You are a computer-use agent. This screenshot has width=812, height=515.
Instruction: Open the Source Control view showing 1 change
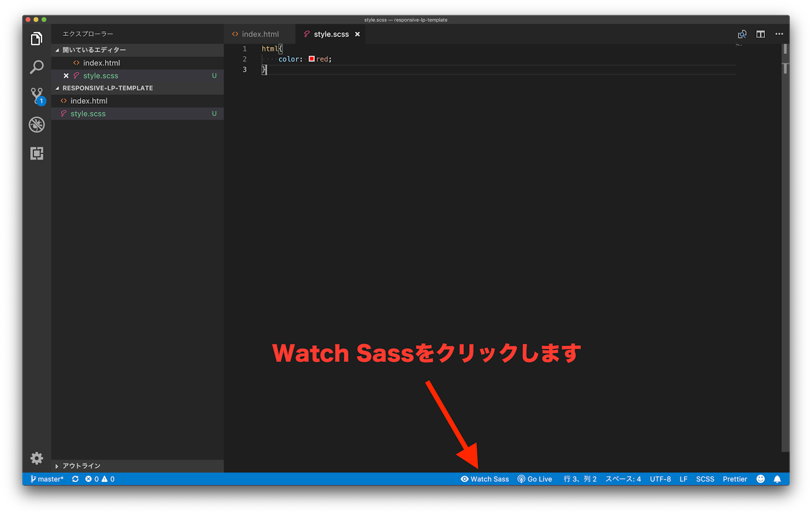[x=37, y=95]
